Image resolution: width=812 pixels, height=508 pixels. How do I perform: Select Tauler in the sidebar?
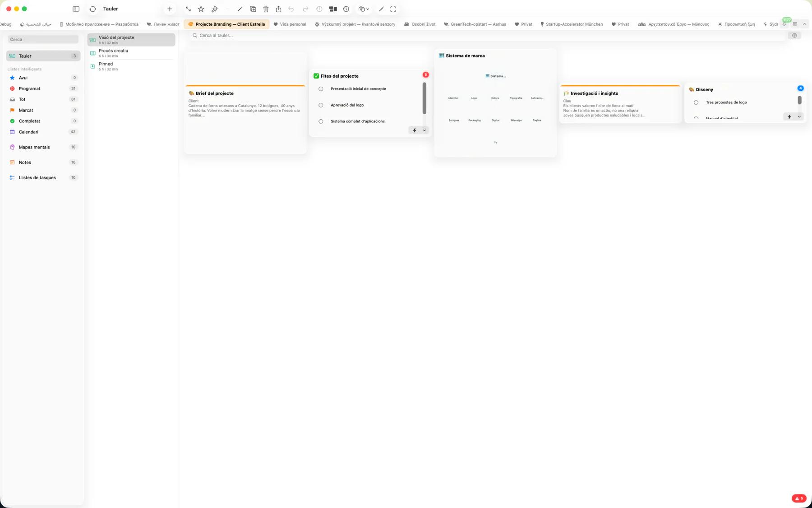pos(43,56)
